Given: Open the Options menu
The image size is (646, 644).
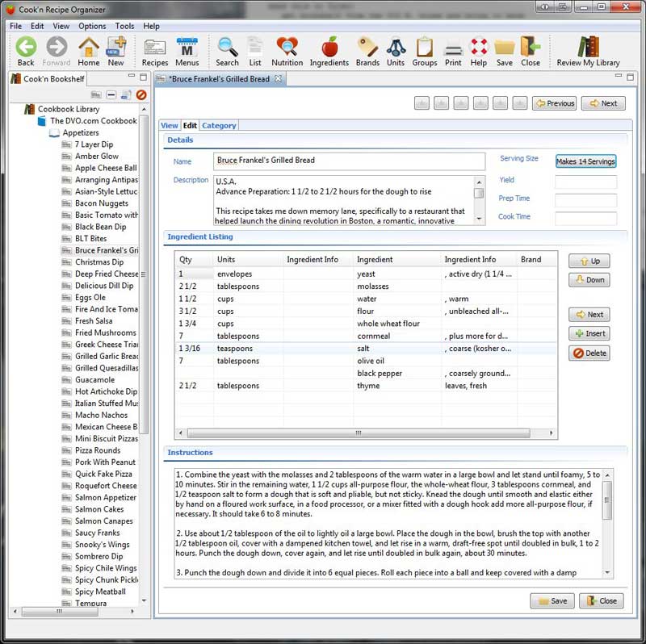Looking at the screenshot, I should tap(92, 26).
